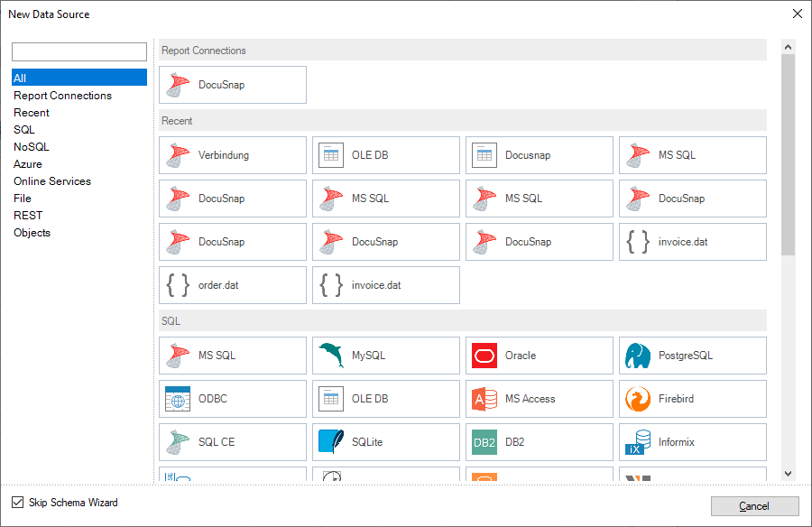Choose the Oracle connection type
Screen dimensions: 812x527
(x=540, y=356)
